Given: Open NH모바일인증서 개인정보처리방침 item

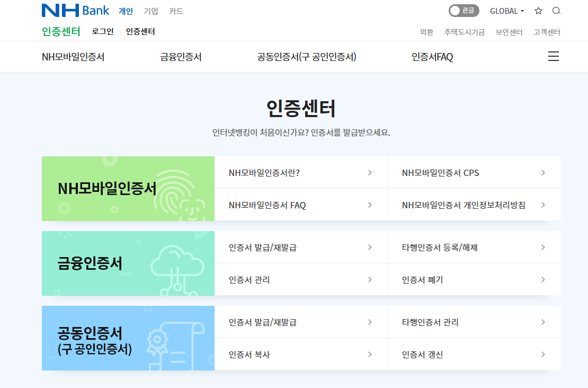Looking at the screenshot, I should pyautogui.click(x=475, y=205).
